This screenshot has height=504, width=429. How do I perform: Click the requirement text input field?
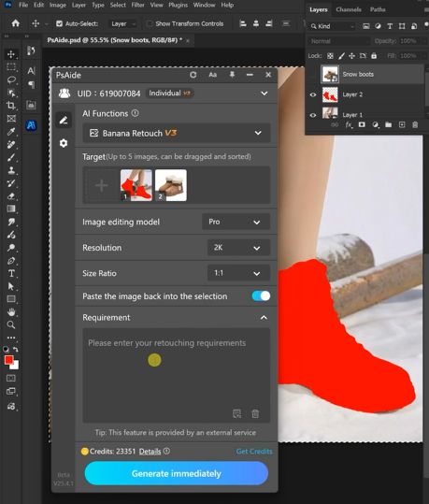pos(176,375)
